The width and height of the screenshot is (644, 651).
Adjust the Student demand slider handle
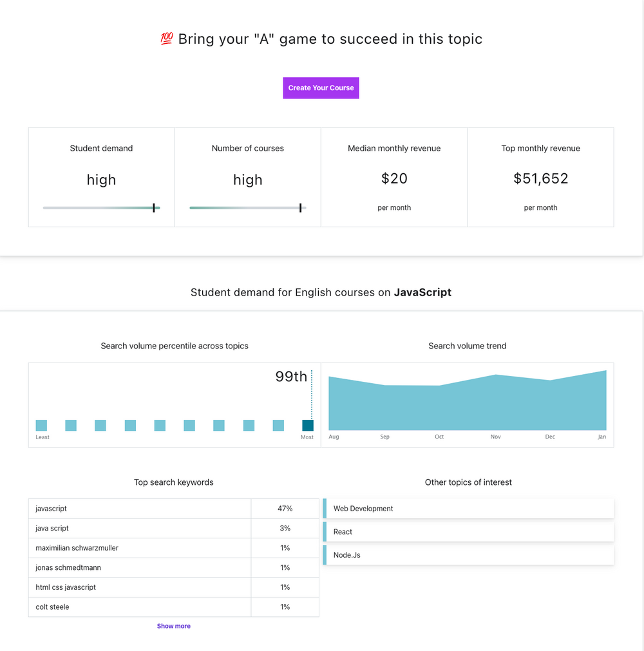(154, 207)
